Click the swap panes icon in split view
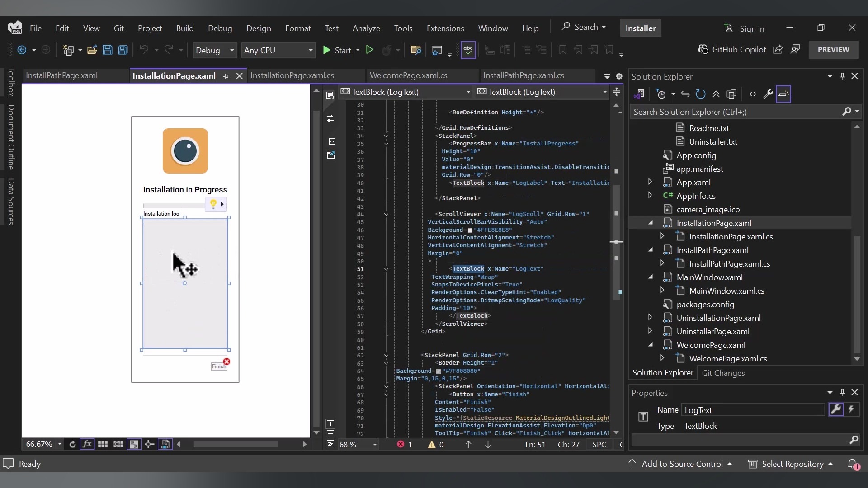 (330, 118)
